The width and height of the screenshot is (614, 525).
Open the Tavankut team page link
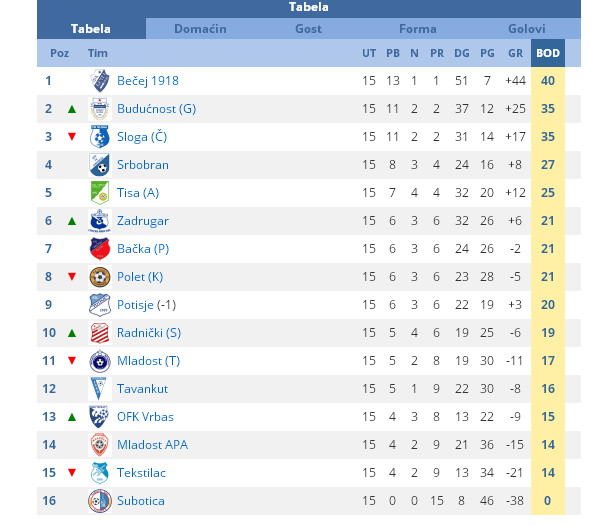pyautogui.click(x=144, y=389)
